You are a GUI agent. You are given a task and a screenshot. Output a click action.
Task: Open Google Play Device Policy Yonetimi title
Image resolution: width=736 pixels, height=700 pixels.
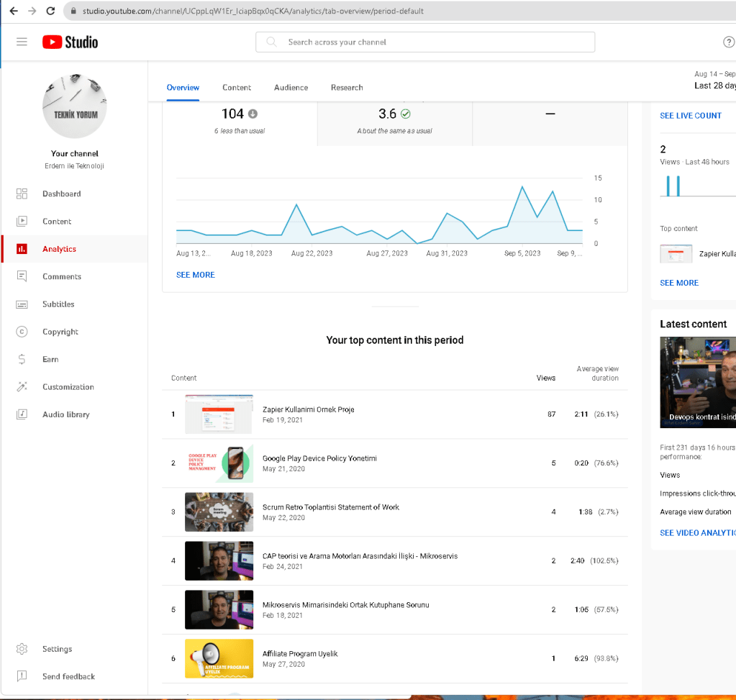coord(319,458)
